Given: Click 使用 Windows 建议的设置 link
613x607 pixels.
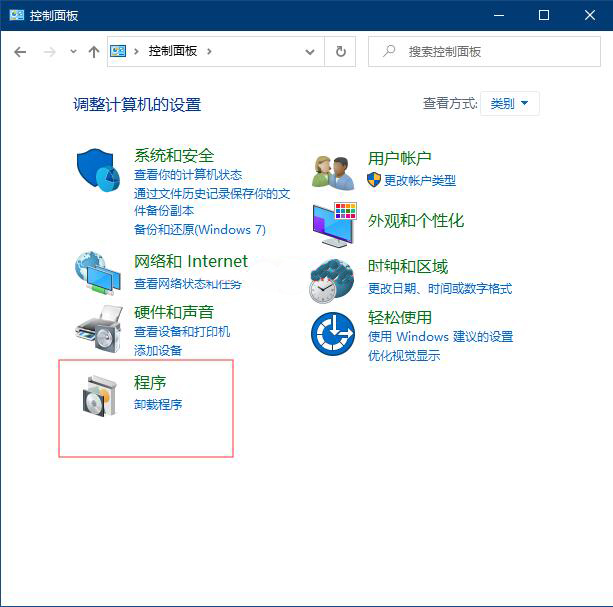Looking at the screenshot, I should (x=441, y=336).
